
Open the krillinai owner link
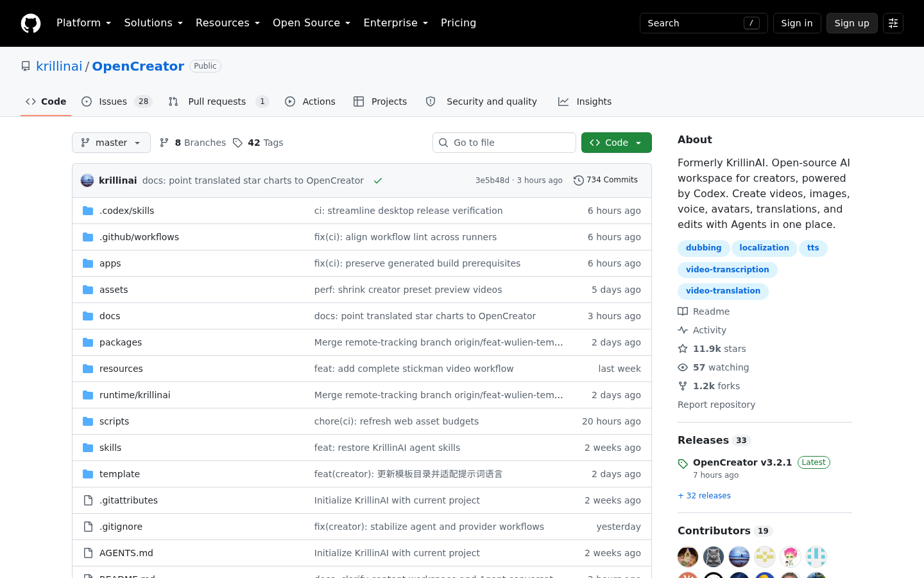tap(59, 66)
